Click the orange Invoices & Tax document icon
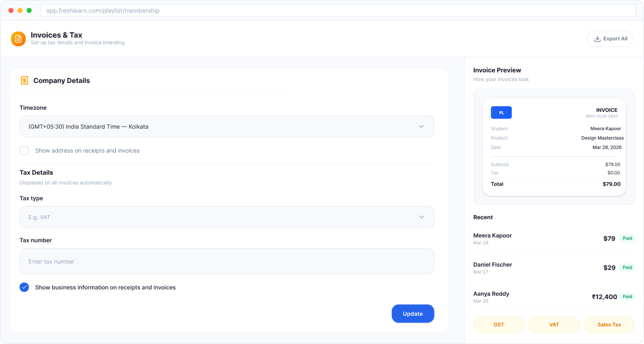 click(x=18, y=39)
